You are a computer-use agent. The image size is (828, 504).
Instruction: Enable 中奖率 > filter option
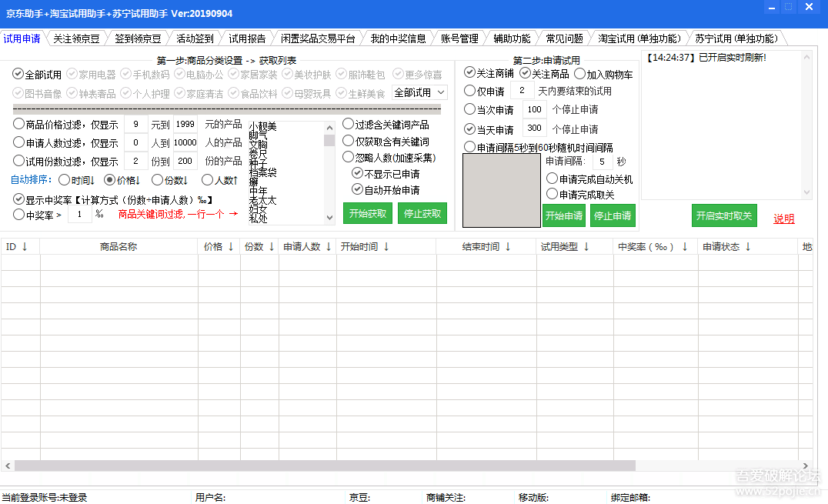[x=38, y=215]
